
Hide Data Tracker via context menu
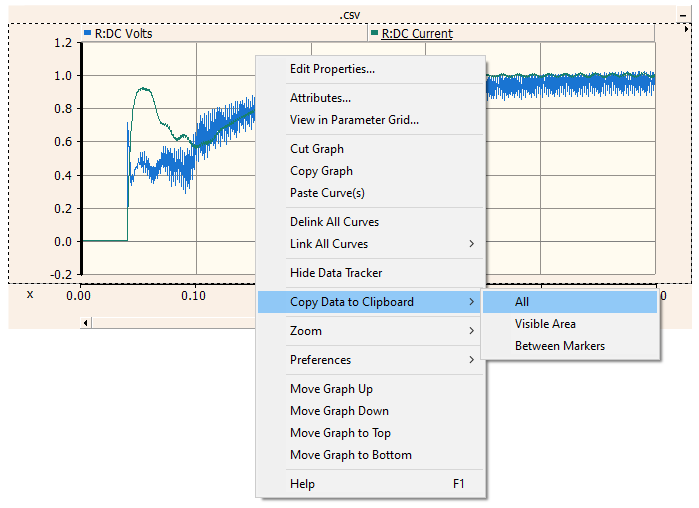coord(336,273)
